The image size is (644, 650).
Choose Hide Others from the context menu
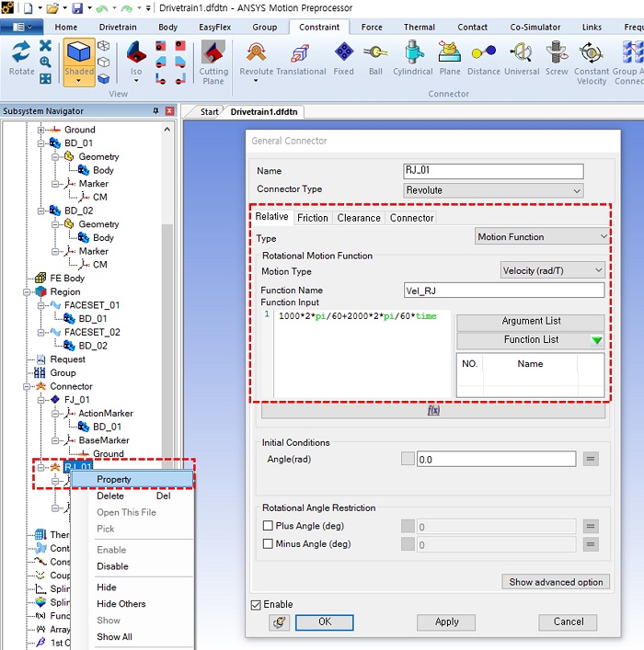coord(132,604)
